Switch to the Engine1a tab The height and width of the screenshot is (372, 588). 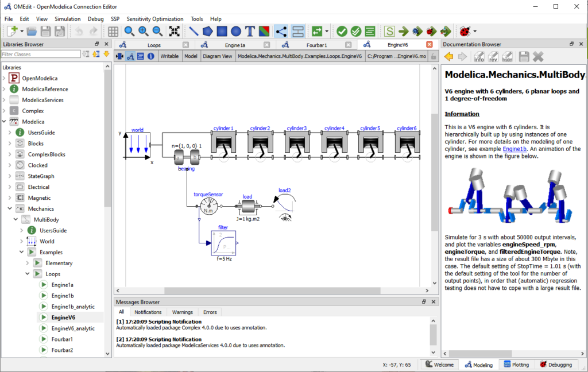(x=235, y=45)
